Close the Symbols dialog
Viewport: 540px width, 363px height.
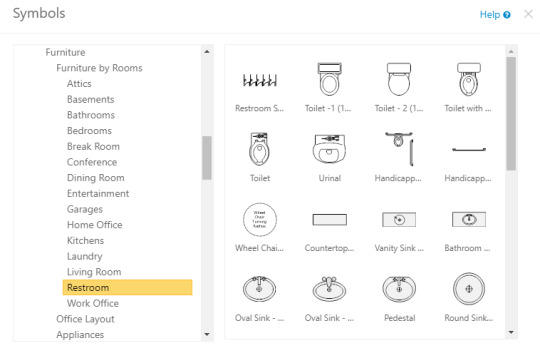pyautogui.click(x=528, y=14)
